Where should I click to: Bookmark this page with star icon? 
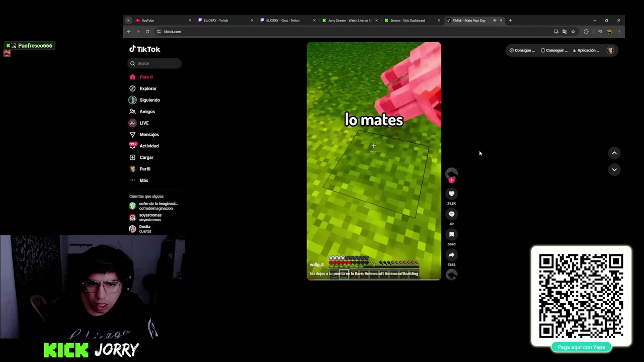coord(573,32)
